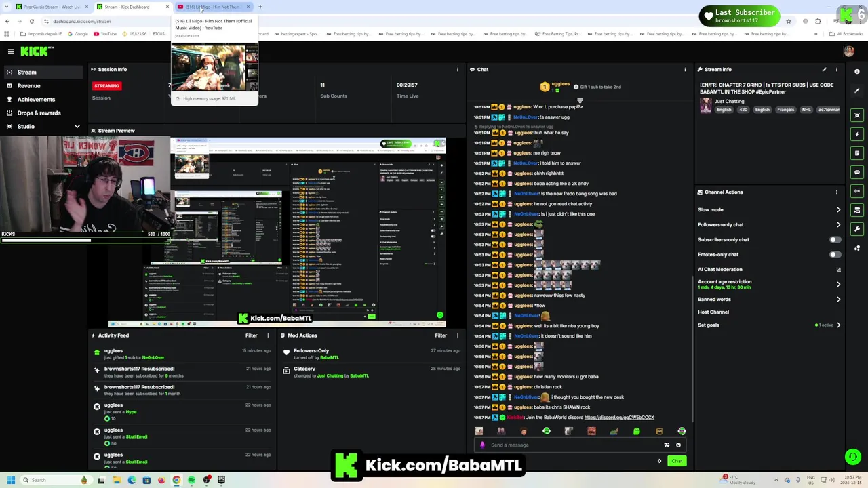The image size is (868, 488).
Task: Click Host Channel action
Action: coord(713,312)
